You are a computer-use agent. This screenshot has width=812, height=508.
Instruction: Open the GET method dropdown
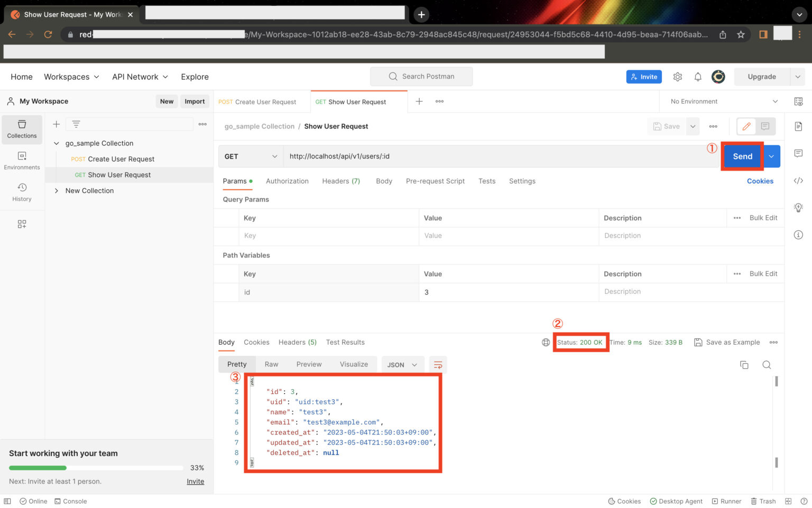tap(251, 156)
